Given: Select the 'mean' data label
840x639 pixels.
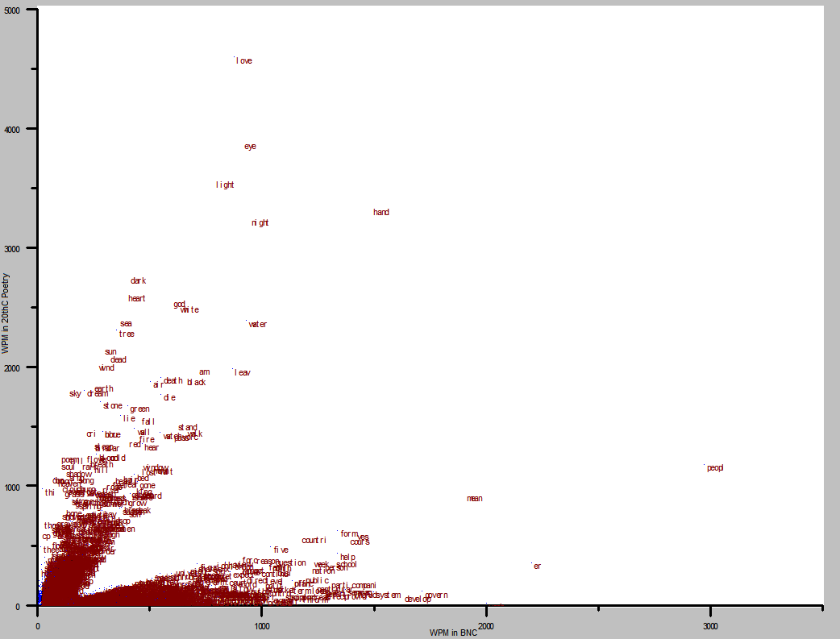Looking at the screenshot, I should click(474, 499).
